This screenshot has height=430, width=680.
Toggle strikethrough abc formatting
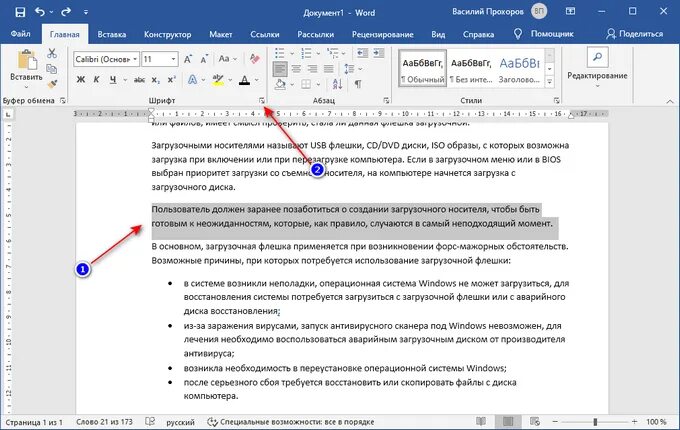pyautogui.click(x=139, y=80)
